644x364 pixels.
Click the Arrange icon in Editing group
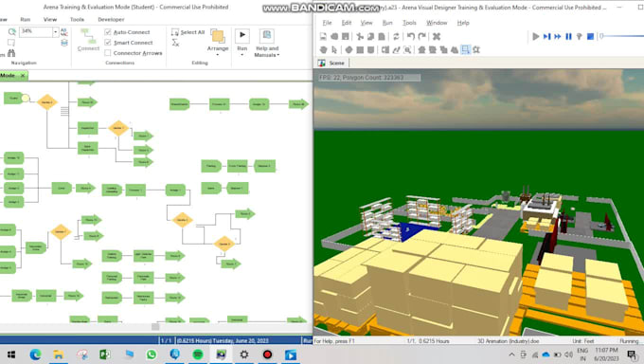(x=217, y=36)
